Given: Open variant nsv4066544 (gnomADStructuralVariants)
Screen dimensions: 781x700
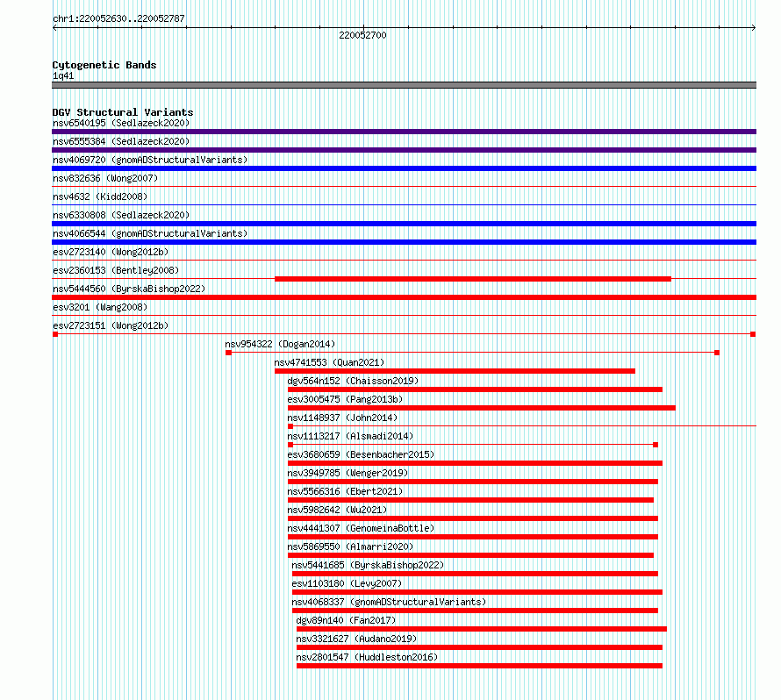Looking at the screenshot, I should [x=150, y=233].
